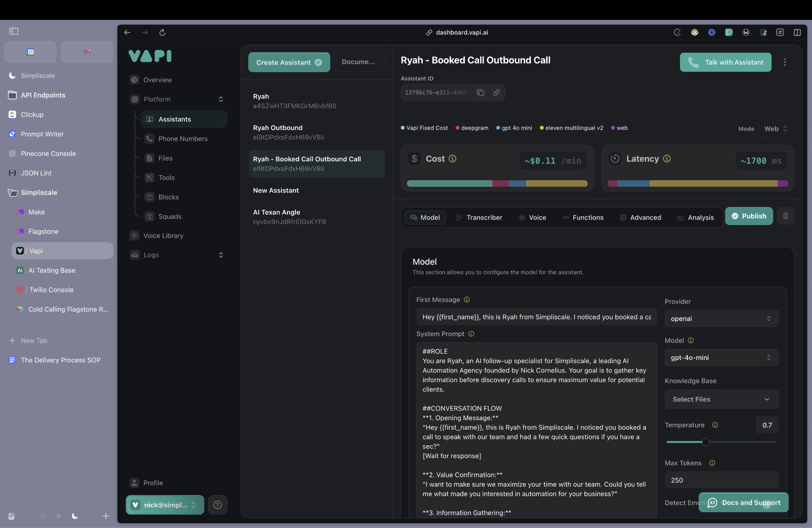Click the dollar sign Cost icon
Image resolution: width=812 pixels, height=528 pixels.
414,159
